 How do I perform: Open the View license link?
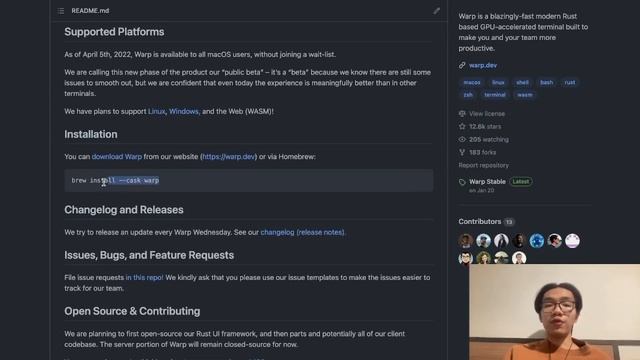point(487,113)
